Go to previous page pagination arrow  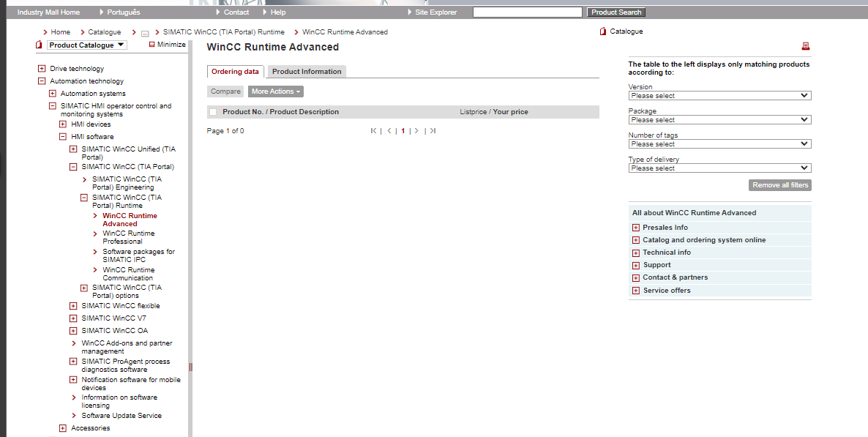coord(389,131)
